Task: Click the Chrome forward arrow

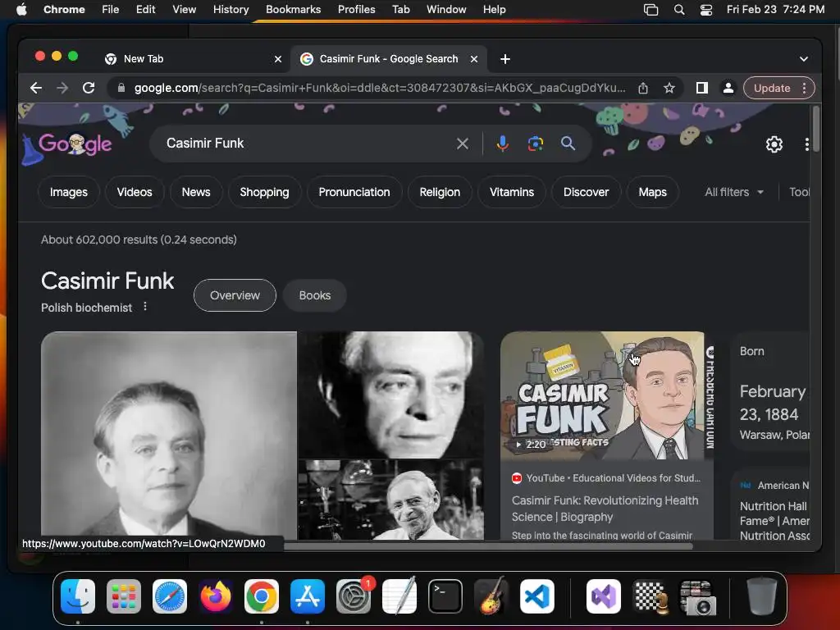Action: (62, 88)
